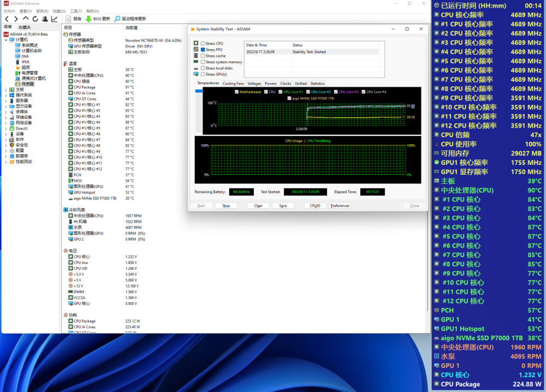The height and width of the screenshot is (392, 546).
Task: Toggle the Motherboard graph checkbox off
Action: tap(236, 92)
